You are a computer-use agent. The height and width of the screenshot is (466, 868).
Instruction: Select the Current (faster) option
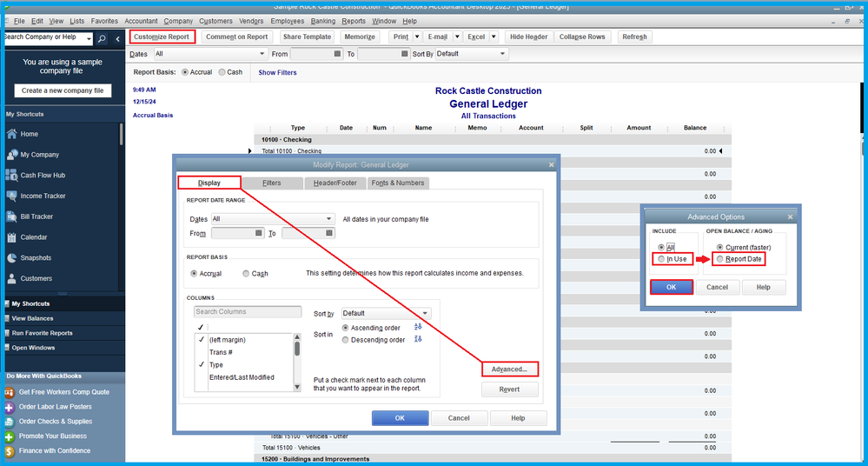click(x=719, y=248)
